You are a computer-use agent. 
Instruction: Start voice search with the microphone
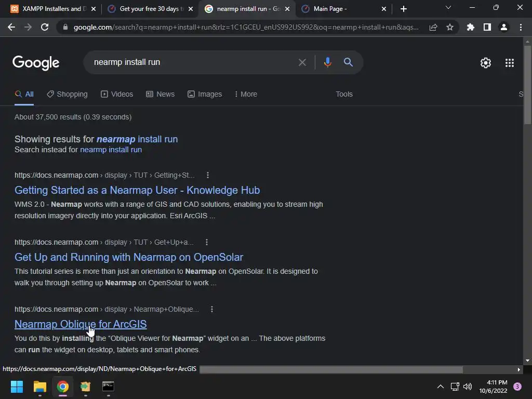pyautogui.click(x=327, y=62)
